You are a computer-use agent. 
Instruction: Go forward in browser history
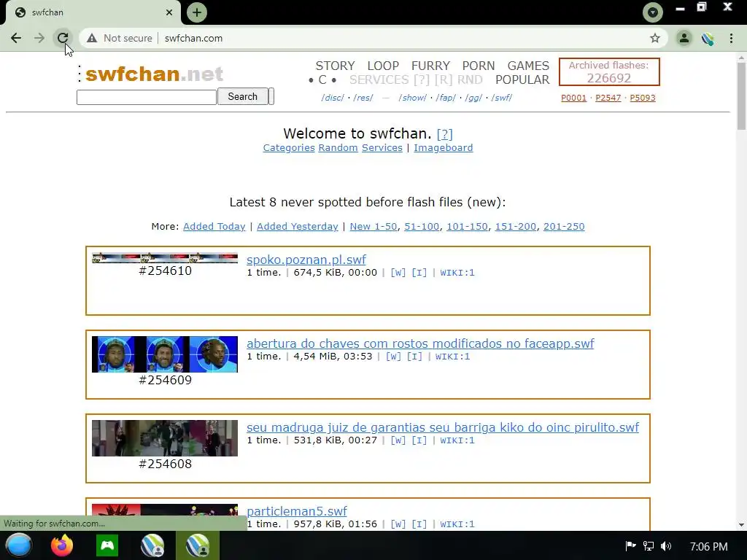click(x=39, y=38)
